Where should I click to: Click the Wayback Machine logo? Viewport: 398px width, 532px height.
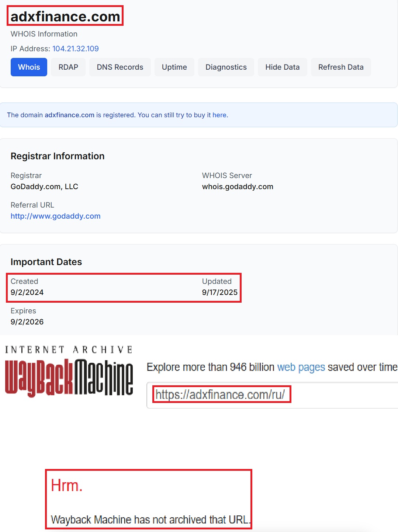click(69, 378)
